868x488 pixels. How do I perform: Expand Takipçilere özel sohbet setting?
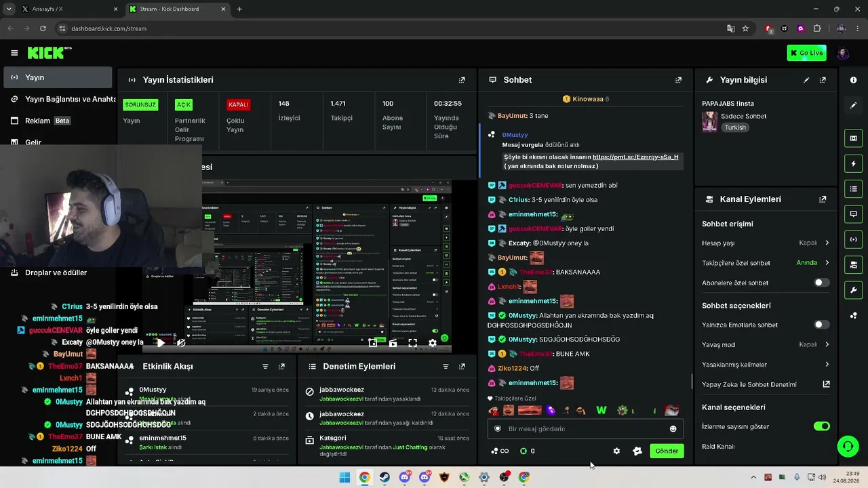click(766, 263)
